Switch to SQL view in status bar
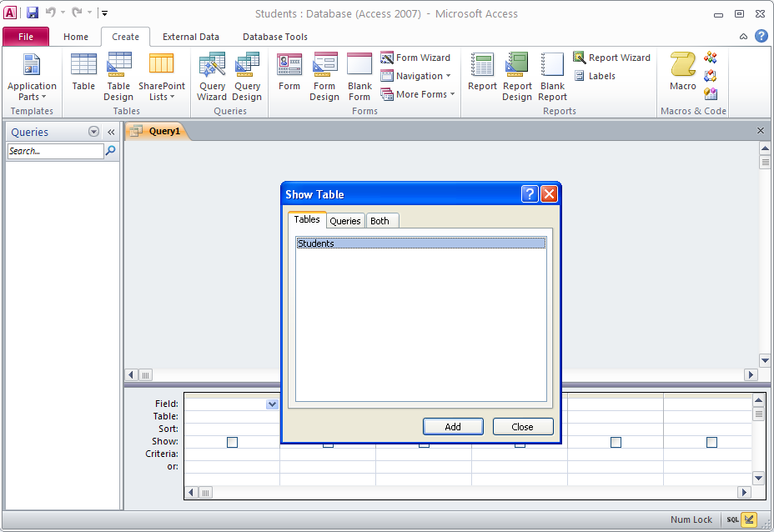Image resolution: width=774 pixels, height=532 pixels. tap(732, 519)
